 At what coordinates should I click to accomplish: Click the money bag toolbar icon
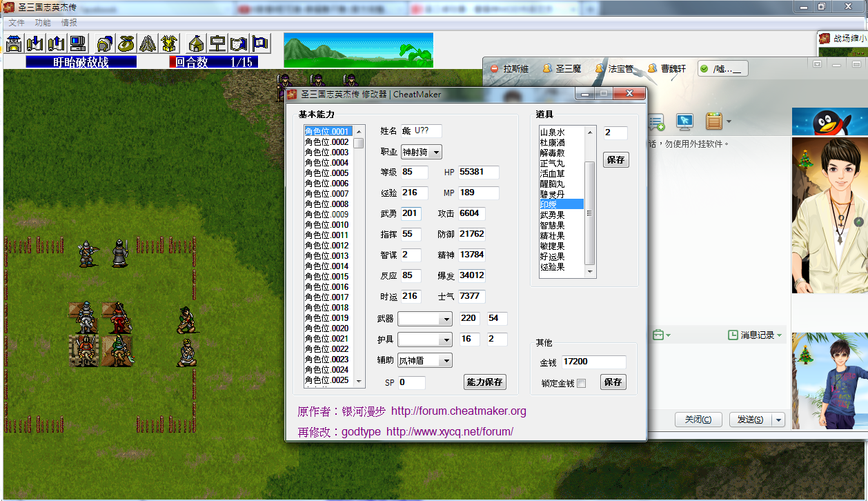pos(126,43)
